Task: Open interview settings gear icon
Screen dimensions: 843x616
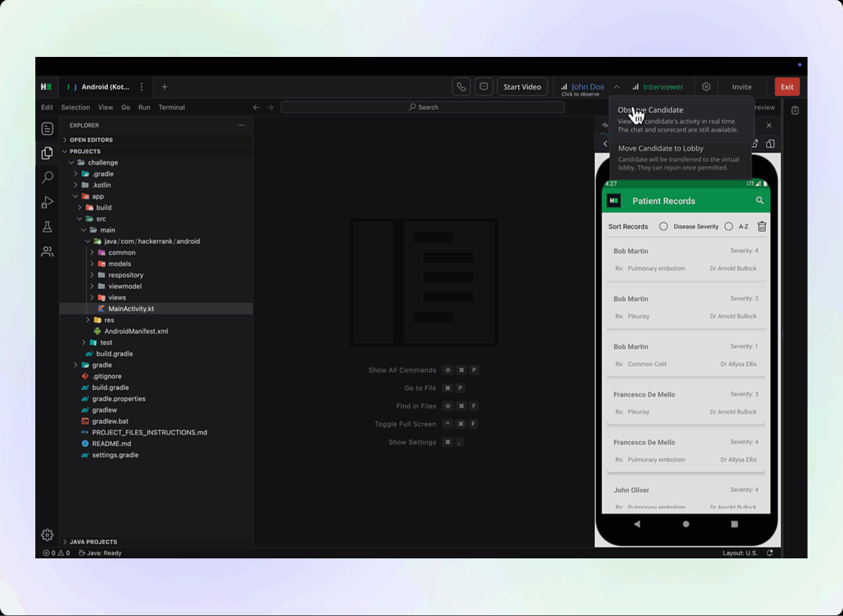Action: pos(706,86)
